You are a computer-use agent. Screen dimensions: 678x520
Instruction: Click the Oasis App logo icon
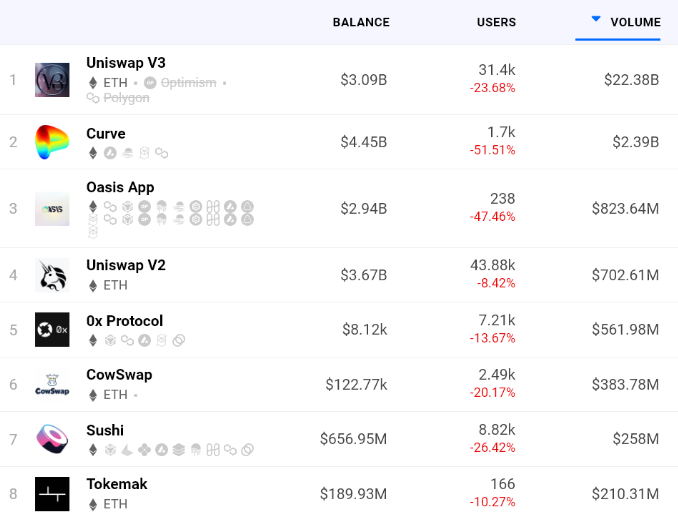pyautogui.click(x=52, y=209)
